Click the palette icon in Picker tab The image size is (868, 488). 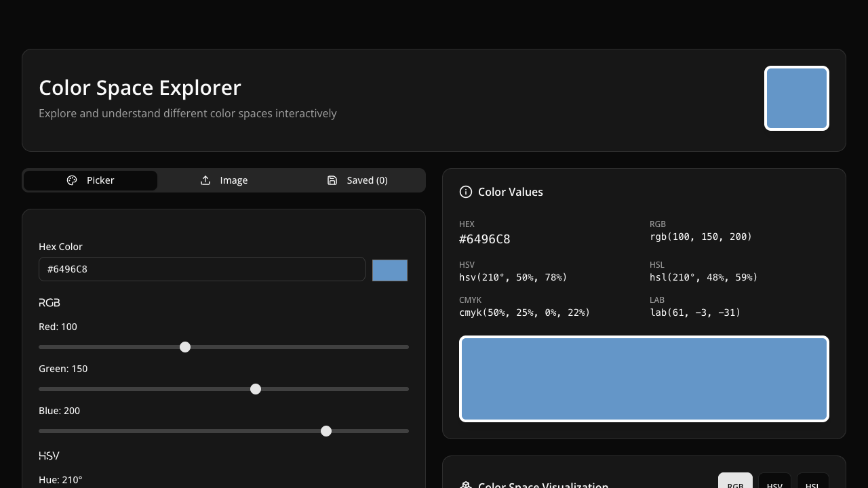coord(72,180)
